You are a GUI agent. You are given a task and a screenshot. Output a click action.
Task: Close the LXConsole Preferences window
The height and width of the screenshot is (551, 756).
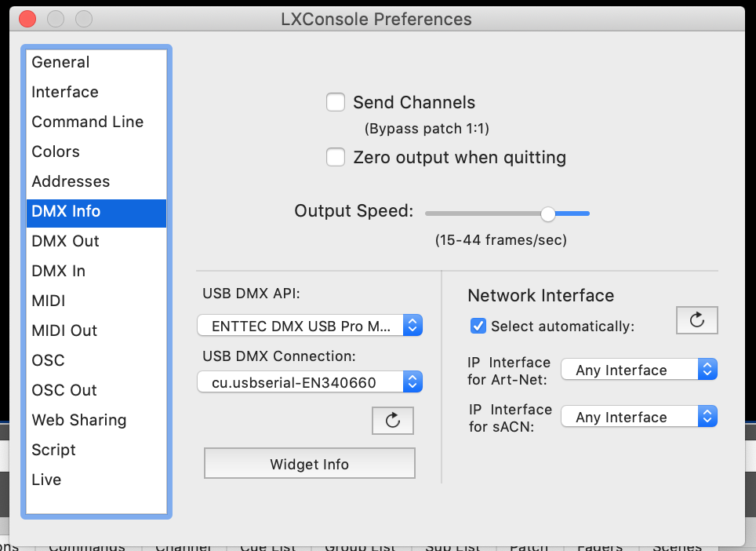(27, 19)
